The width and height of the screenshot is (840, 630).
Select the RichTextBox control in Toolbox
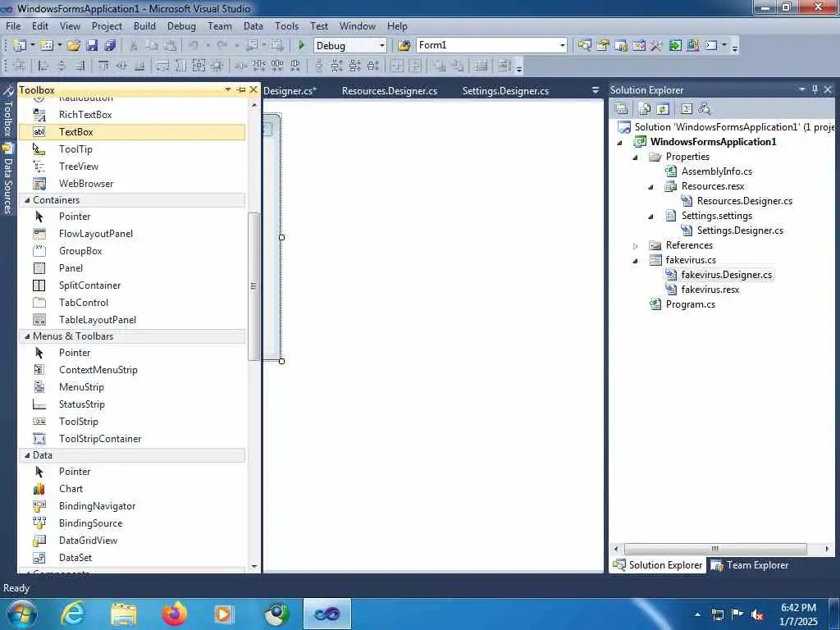132,115
